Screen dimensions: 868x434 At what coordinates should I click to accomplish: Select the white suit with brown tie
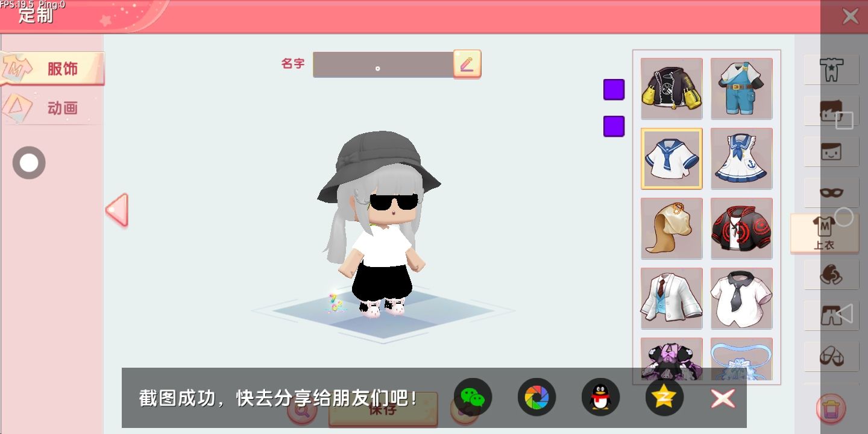[671, 298]
